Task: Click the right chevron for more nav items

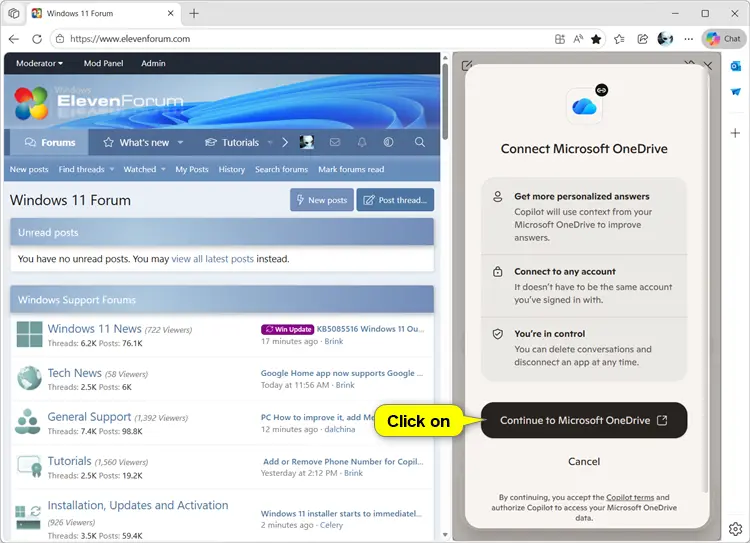Action: tap(285, 143)
